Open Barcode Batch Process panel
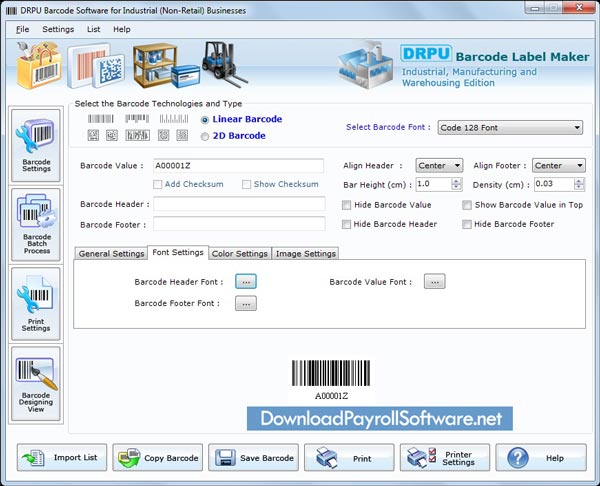The height and width of the screenshot is (486, 600). [x=36, y=225]
